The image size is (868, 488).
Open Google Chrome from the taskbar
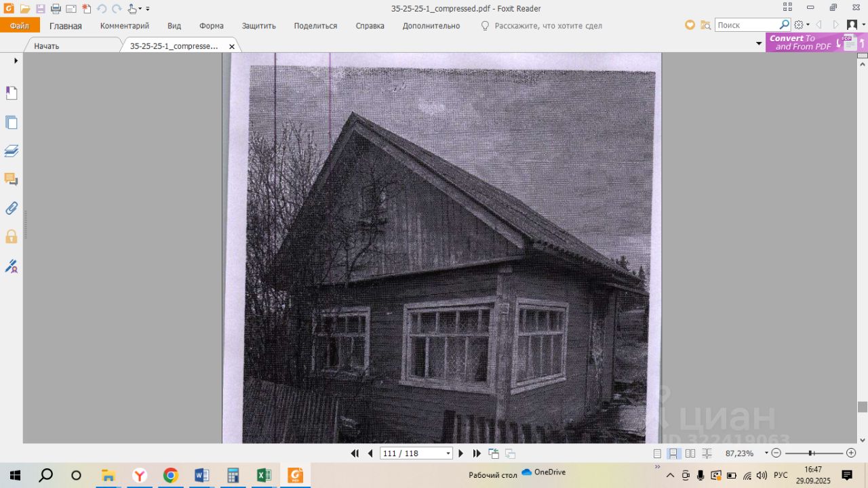tap(170, 475)
